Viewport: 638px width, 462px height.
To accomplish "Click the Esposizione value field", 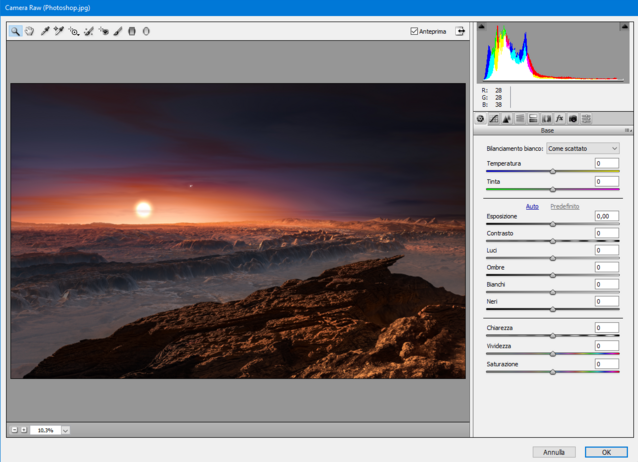I will 607,216.
